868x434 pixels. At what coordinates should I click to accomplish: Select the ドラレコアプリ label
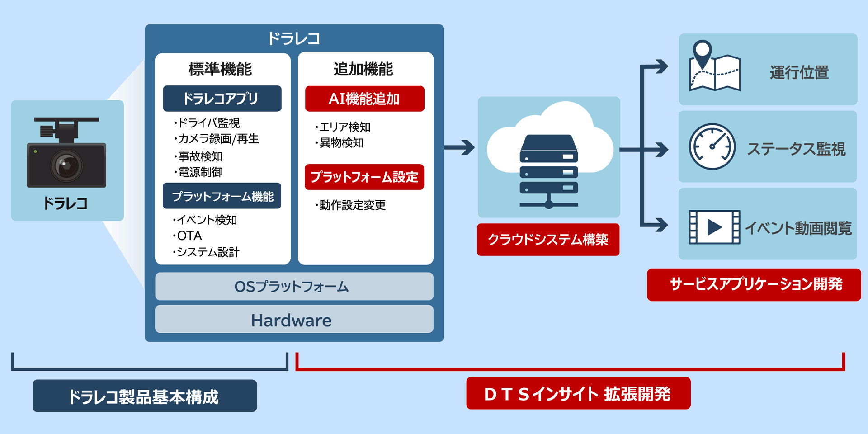222,98
